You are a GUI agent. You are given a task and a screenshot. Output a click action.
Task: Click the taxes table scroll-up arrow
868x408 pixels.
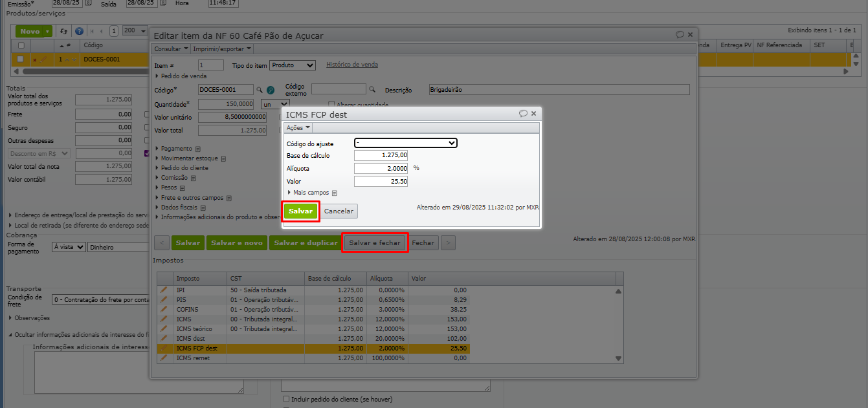pyautogui.click(x=618, y=291)
